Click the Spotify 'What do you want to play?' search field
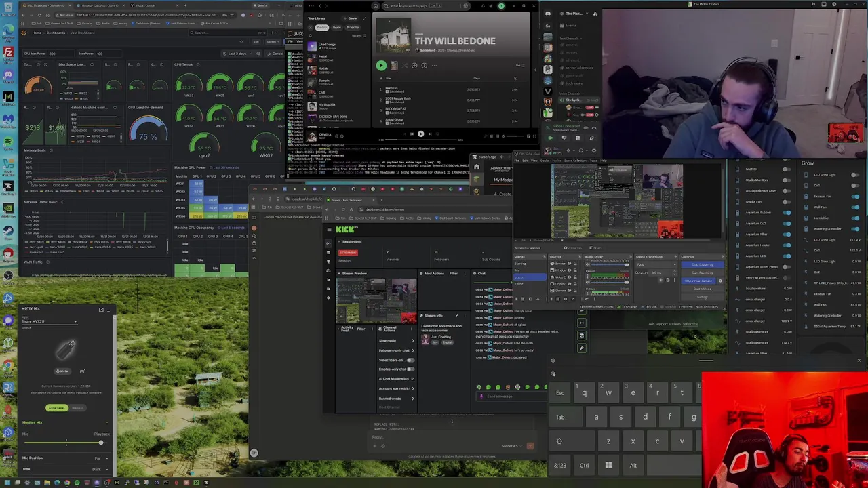Viewport: 868px width, 488px height. [426, 6]
